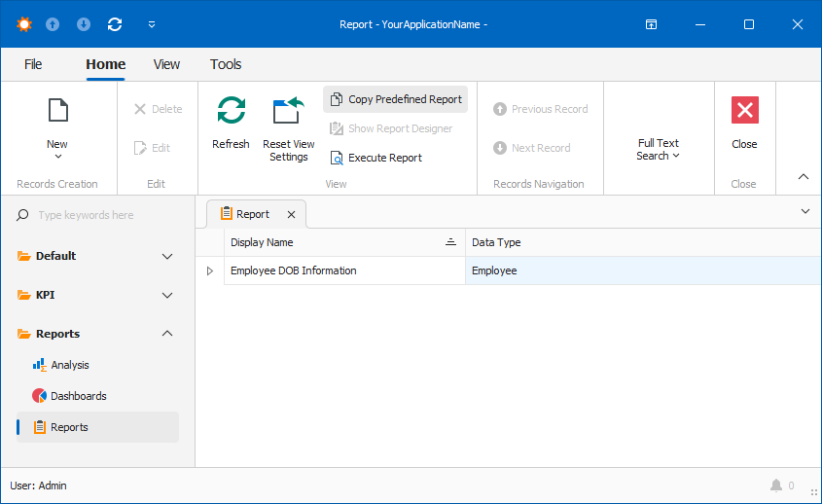
Task: Click the ribbon display options icon
Action: (x=651, y=24)
